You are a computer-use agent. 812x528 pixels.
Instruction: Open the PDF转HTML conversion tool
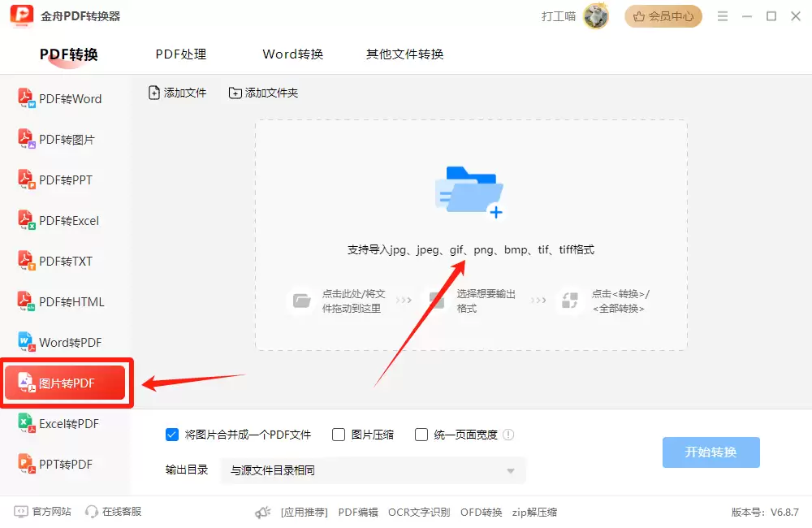point(65,301)
